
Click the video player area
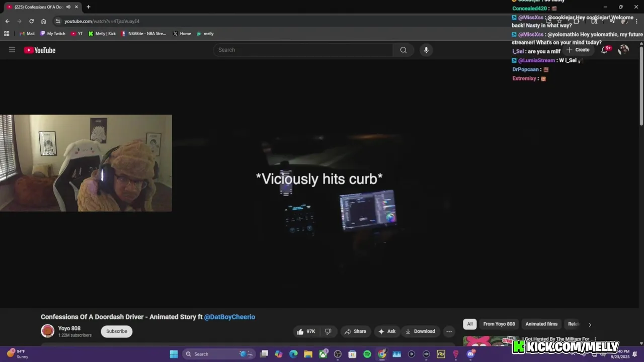coord(319,184)
